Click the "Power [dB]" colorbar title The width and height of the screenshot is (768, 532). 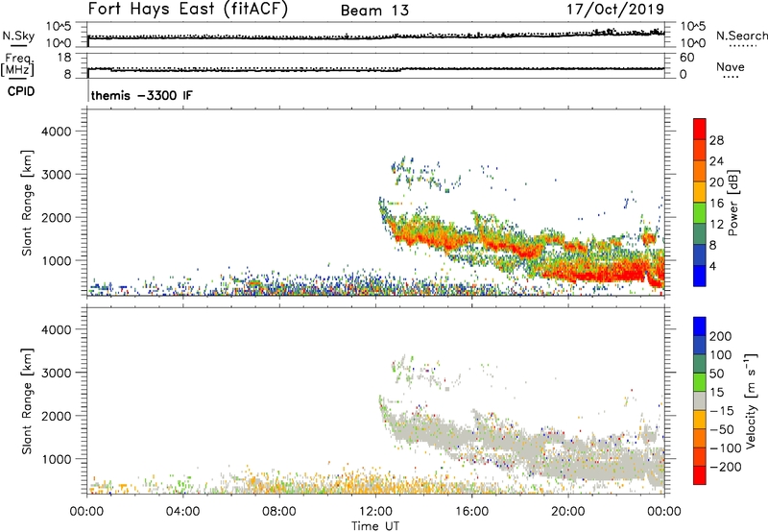coord(733,203)
